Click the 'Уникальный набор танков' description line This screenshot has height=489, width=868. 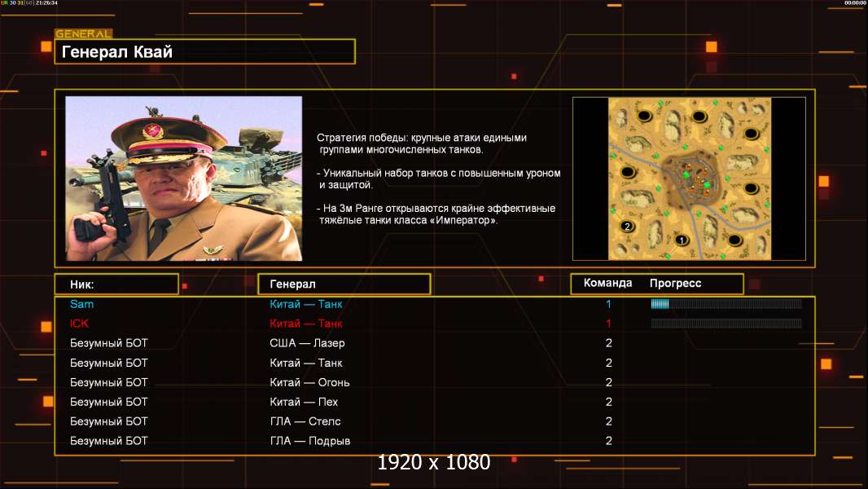[x=439, y=178]
